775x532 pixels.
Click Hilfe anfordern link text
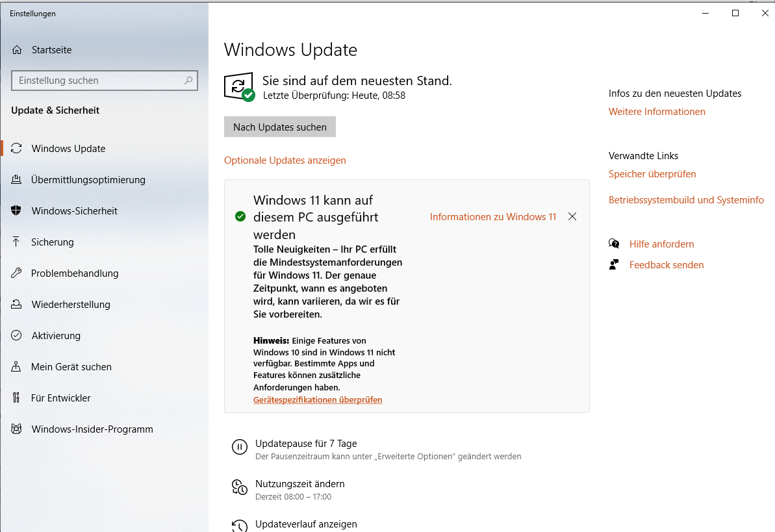(x=661, y=244)
